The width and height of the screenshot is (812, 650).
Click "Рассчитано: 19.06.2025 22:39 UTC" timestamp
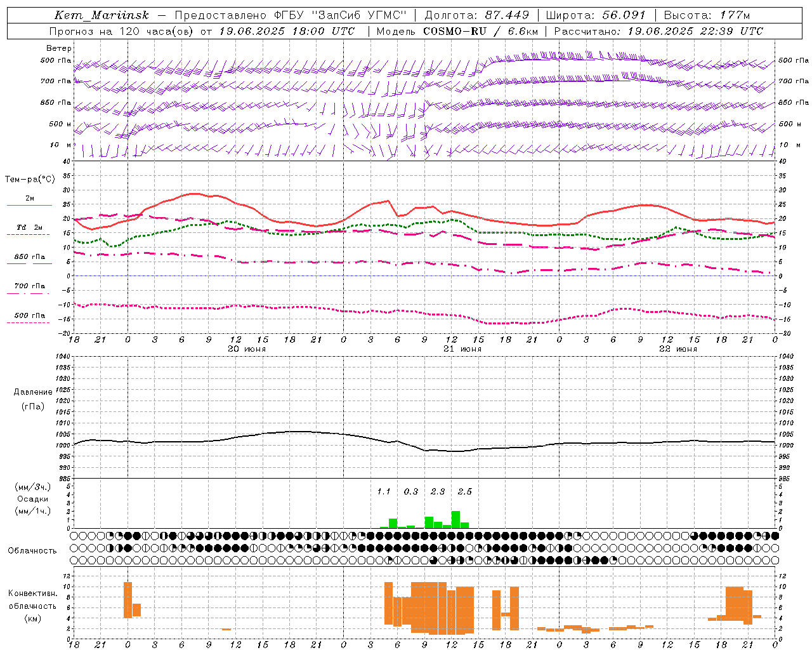click(x=658, y=31)
